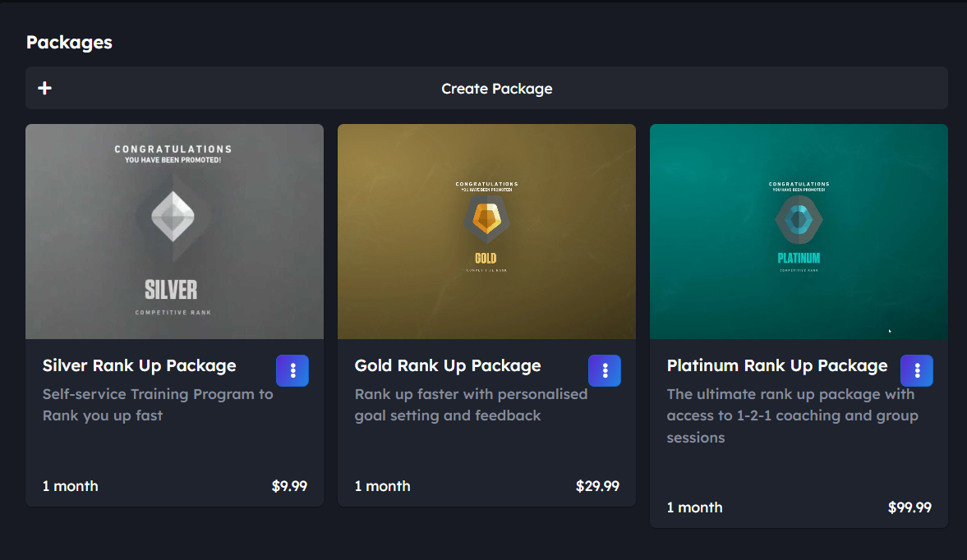Viewport: 967px width, 560px height.
Task: Click Platinum package's 1 month duration
Action: [x=695, y=507]
